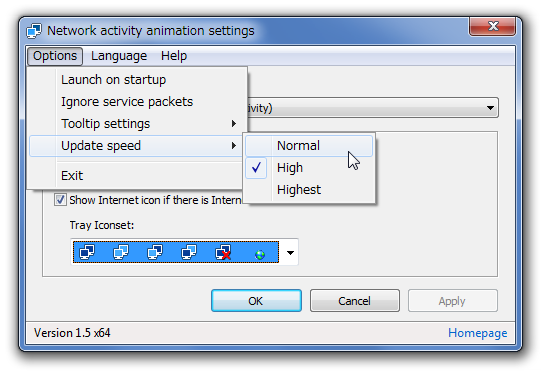Toggle the Show Internet icon checkbox
542x374 pixels.
60,200
